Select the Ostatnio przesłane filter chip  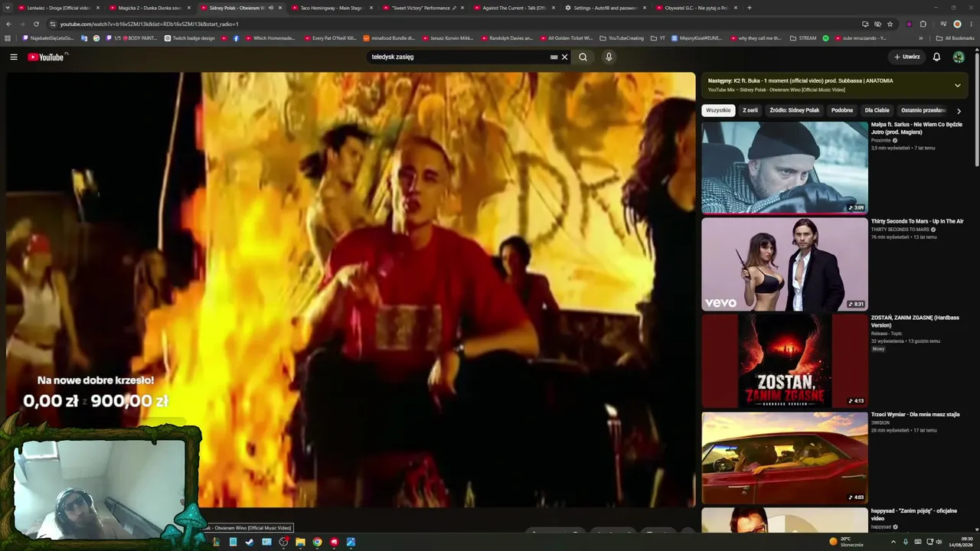pyautogui.click(x=923, y=110)
